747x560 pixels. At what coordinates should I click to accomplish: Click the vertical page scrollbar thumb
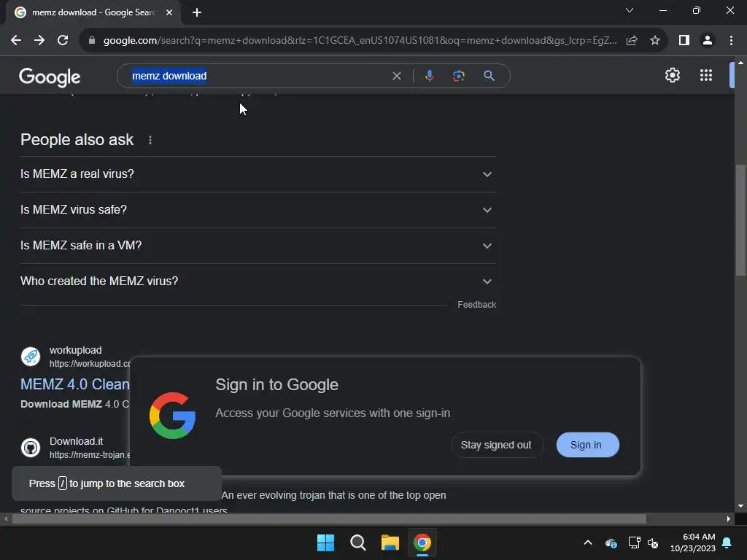(740, 219)
